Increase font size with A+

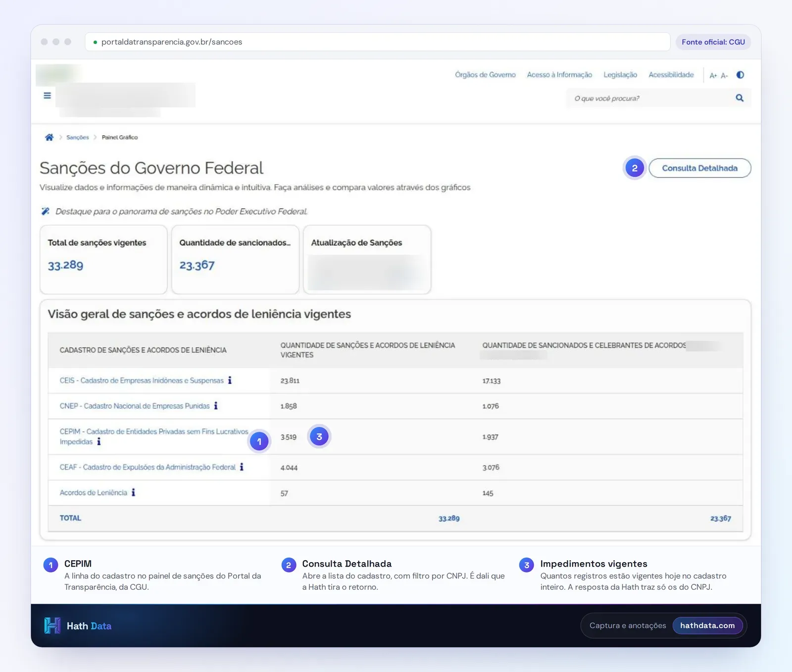coord(713,75)
